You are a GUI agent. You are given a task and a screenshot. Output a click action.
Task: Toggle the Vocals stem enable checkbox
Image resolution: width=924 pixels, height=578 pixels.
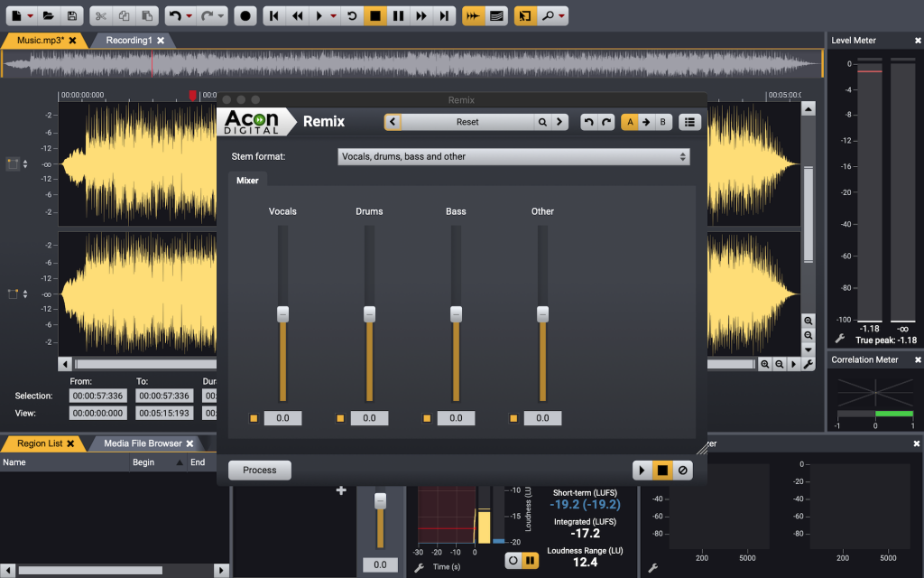click(x=254, y=418)
